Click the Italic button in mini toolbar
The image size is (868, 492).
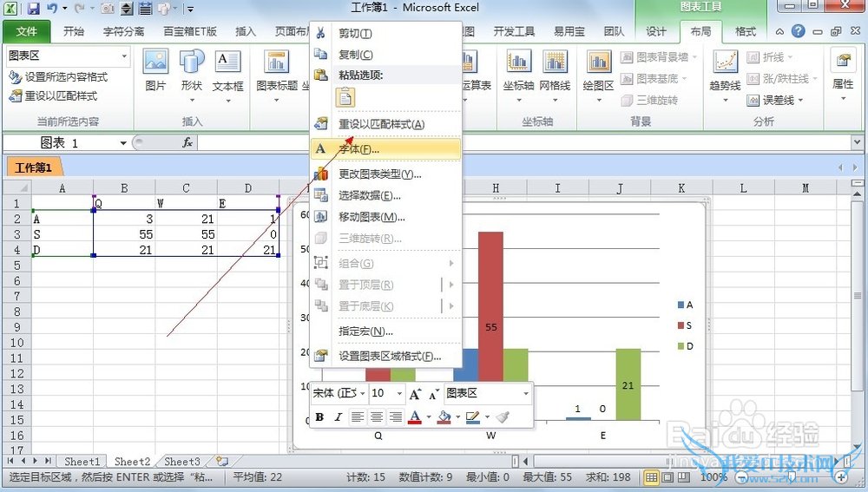pyautogui.click(x=339, y=417)
